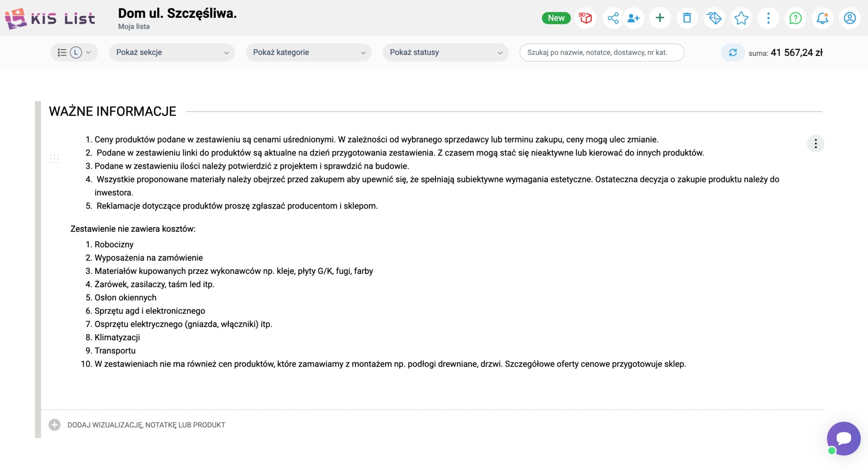Image resolution: width=868 pixels, height=470 pixels.
Task: Expand the Pokaż sekcje dropdown
Action: point(172,53)
